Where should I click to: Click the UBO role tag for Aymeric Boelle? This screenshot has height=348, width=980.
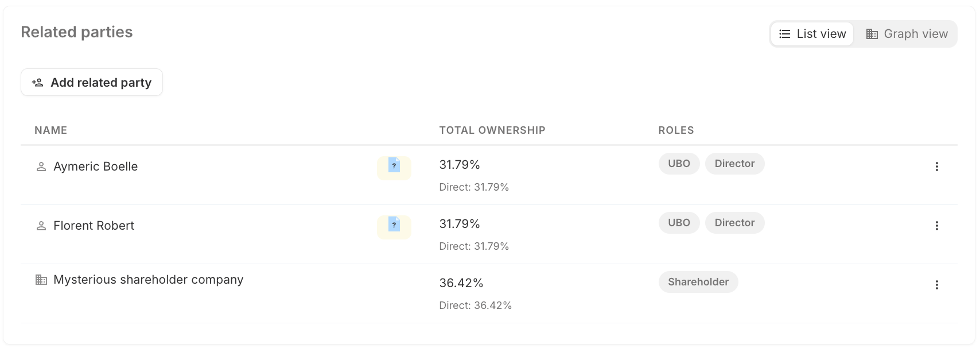679,164
